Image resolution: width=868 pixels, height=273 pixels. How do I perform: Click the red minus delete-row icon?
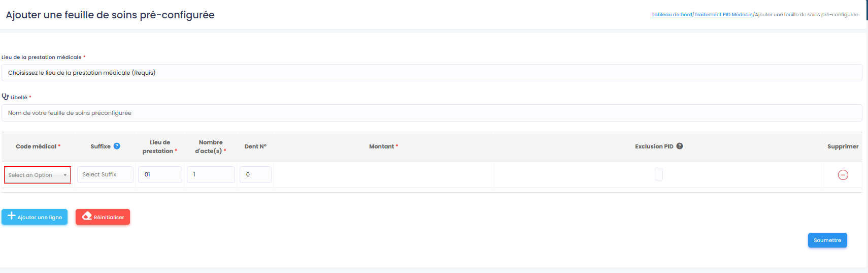tap(843, 175)
